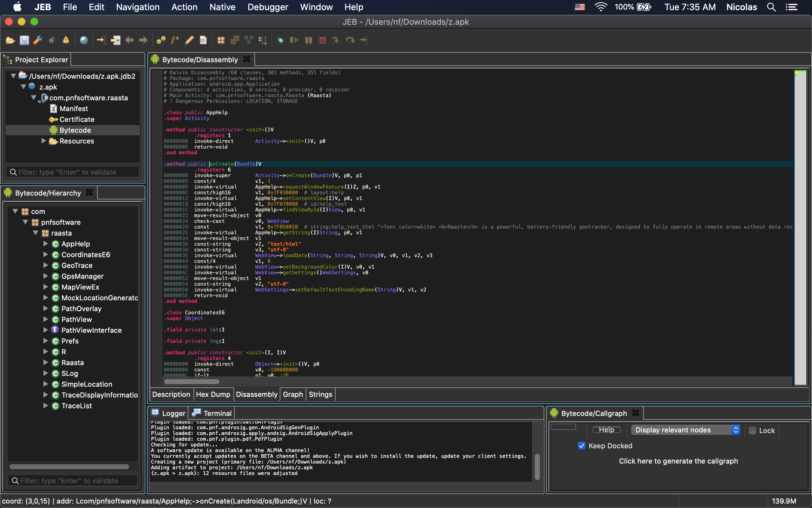Open the Native menu
The image size is (812, 508).
click(222, 7)
